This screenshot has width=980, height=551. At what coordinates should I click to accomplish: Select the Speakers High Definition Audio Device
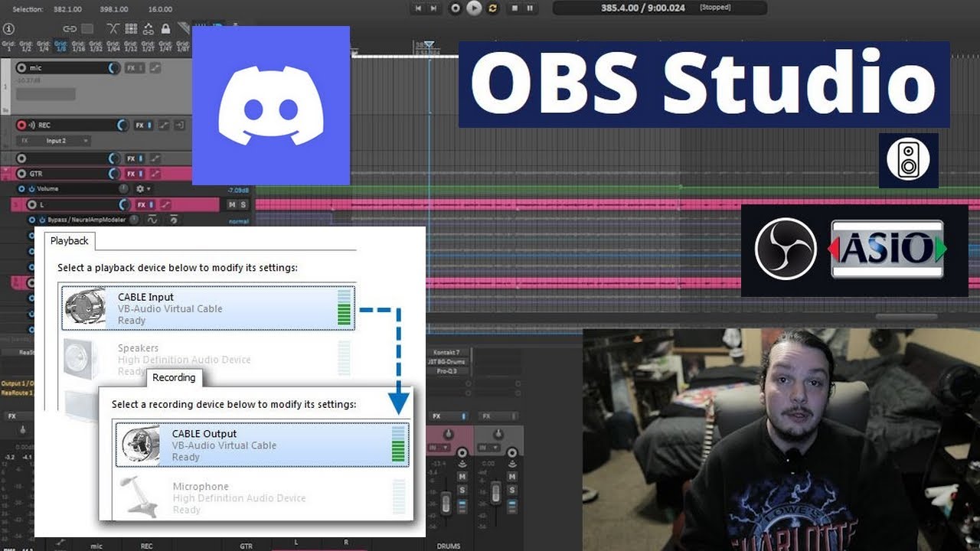(x=207, y=360)
